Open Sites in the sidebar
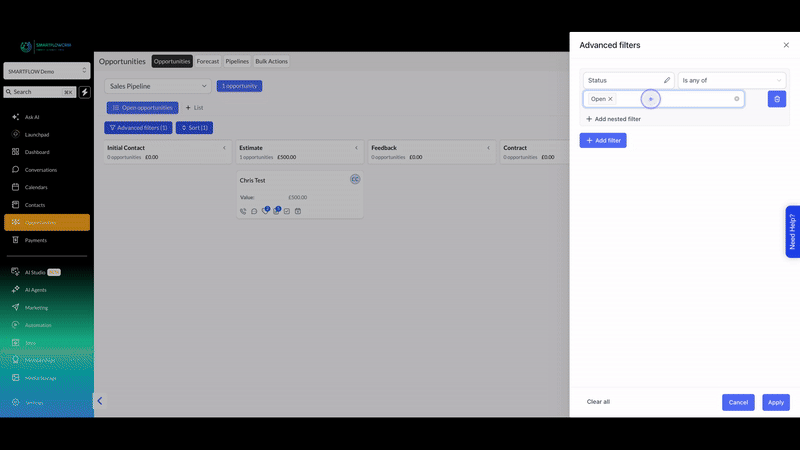This screenshot has width=800, height=450. click(x=30, y=343)
